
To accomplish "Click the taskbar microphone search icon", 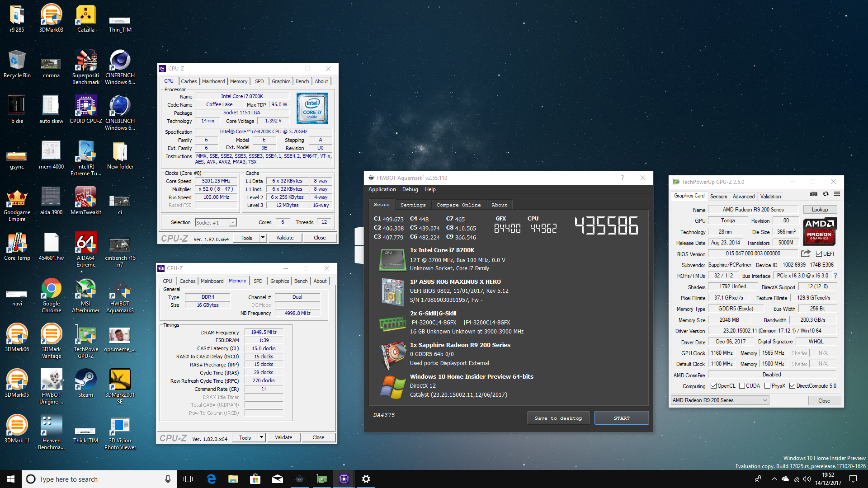I will 168,479.
